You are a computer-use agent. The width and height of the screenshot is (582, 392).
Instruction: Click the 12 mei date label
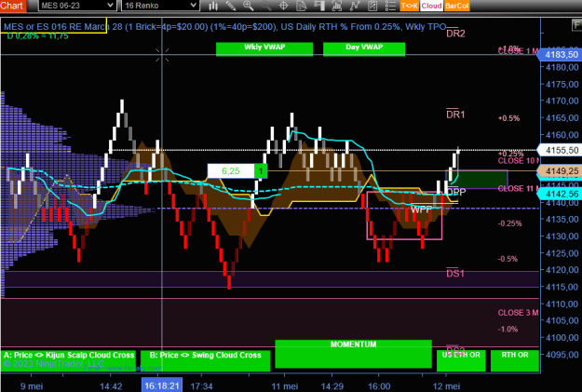(x=446, y=386)
